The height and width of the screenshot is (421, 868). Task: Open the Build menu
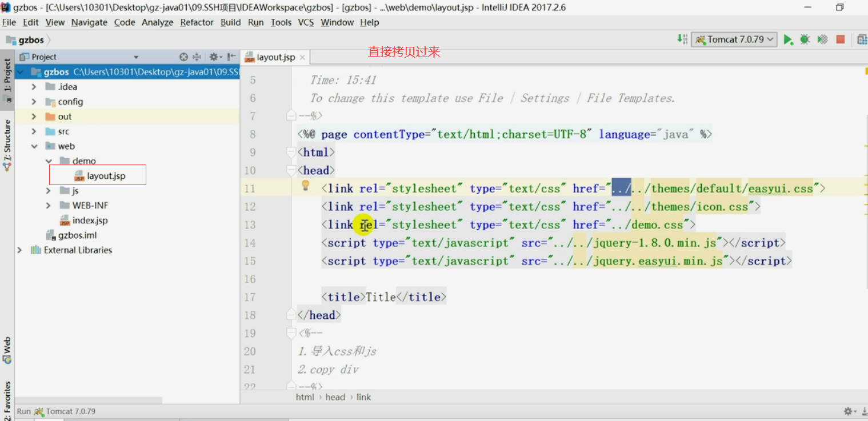click(230, 22)
